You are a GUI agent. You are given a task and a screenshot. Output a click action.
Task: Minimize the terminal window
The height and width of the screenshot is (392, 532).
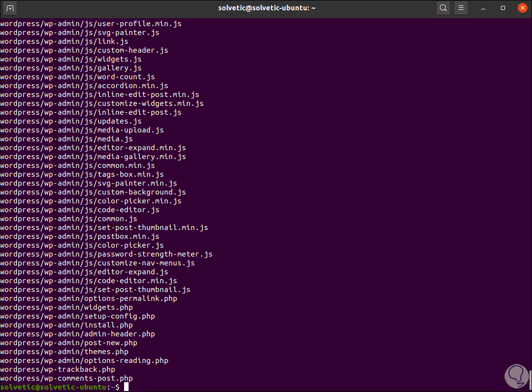click(483, 8)
